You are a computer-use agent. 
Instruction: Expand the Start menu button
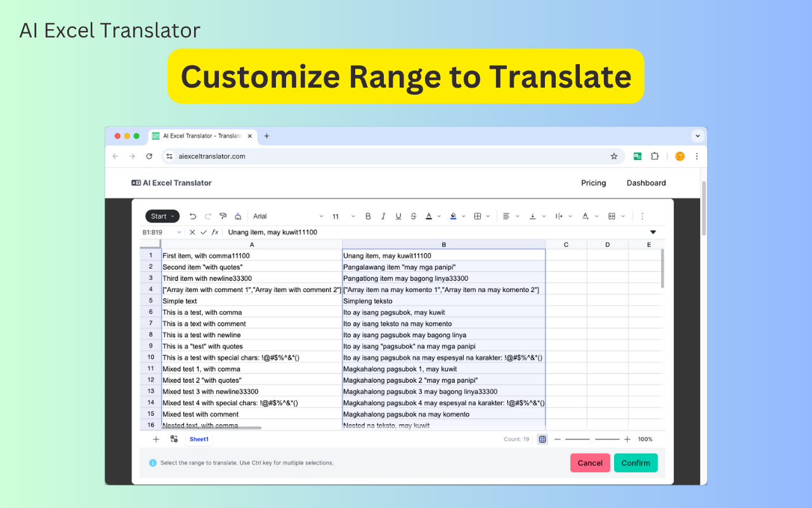[x=162, y=216]
